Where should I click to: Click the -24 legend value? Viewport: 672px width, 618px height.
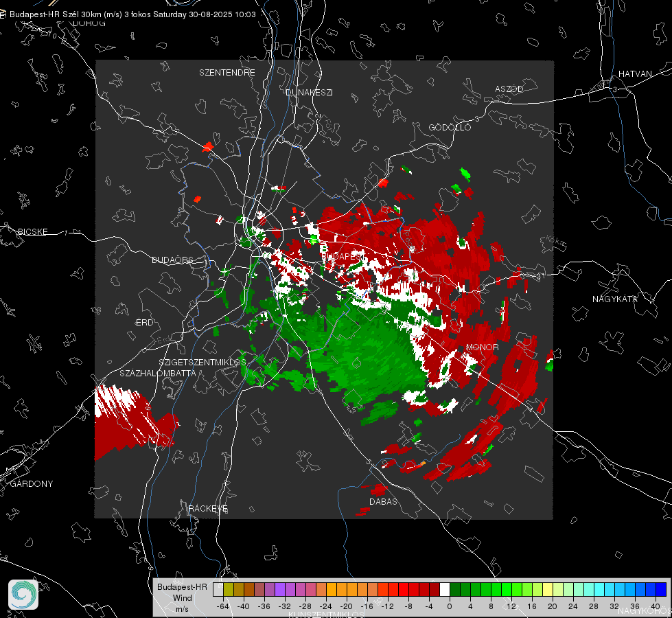click(326, 606)
